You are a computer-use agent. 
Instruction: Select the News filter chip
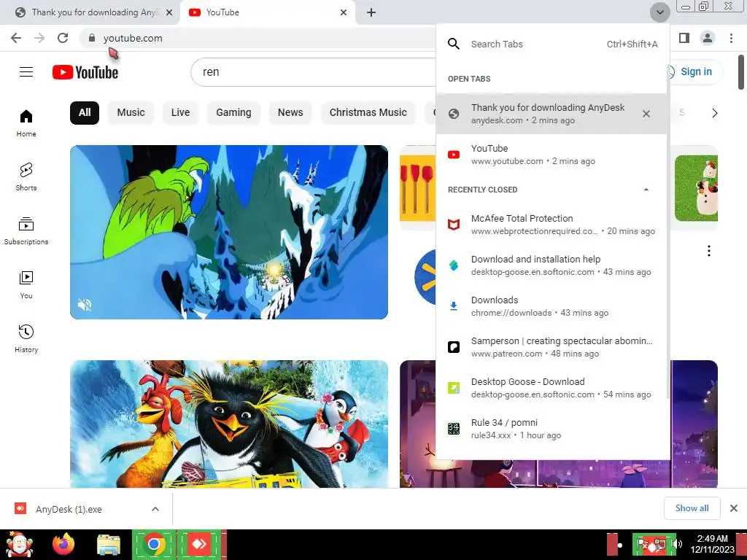290,113
